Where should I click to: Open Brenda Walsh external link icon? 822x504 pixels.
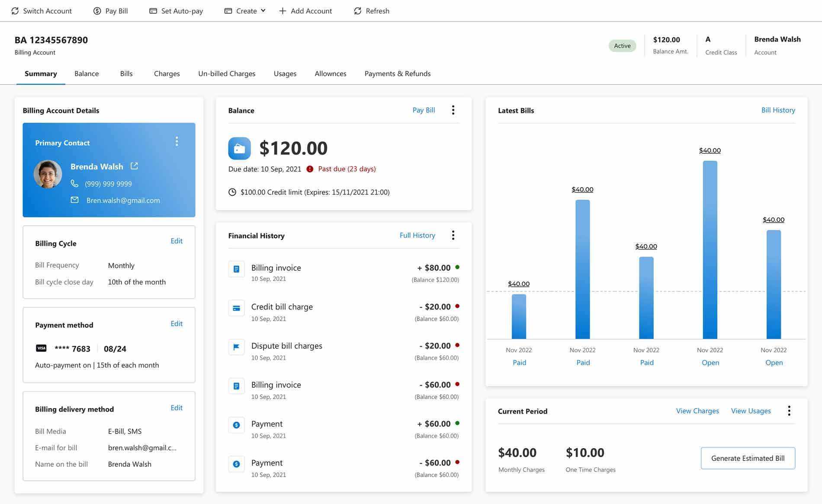[x=134, y=166]
